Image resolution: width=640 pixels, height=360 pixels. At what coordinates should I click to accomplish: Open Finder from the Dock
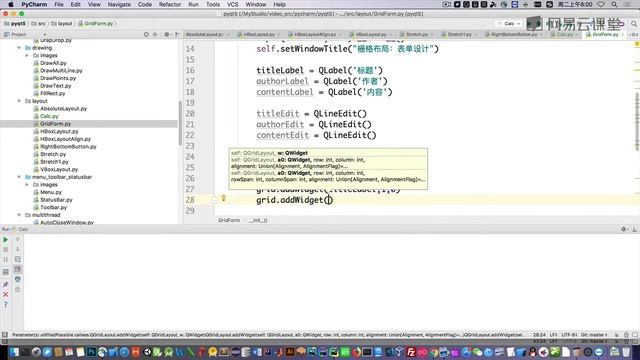point(14,352)
